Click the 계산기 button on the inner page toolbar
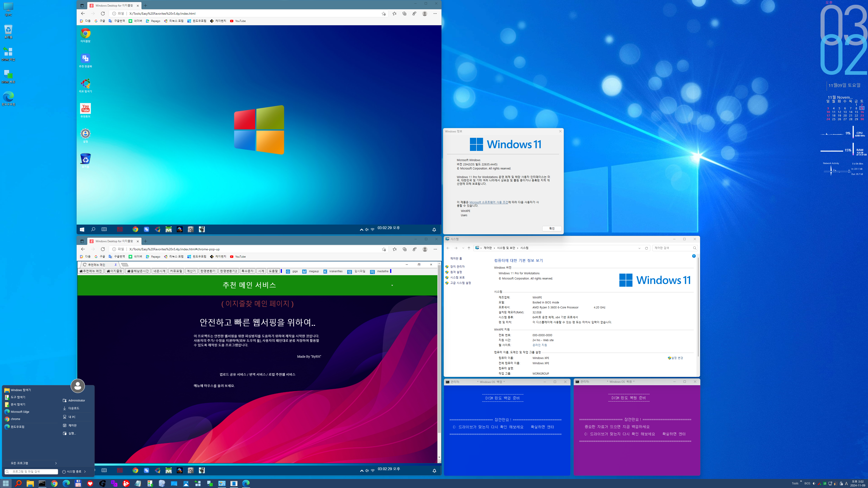Viewport: 868px width, 488px height. click(191, 271)
